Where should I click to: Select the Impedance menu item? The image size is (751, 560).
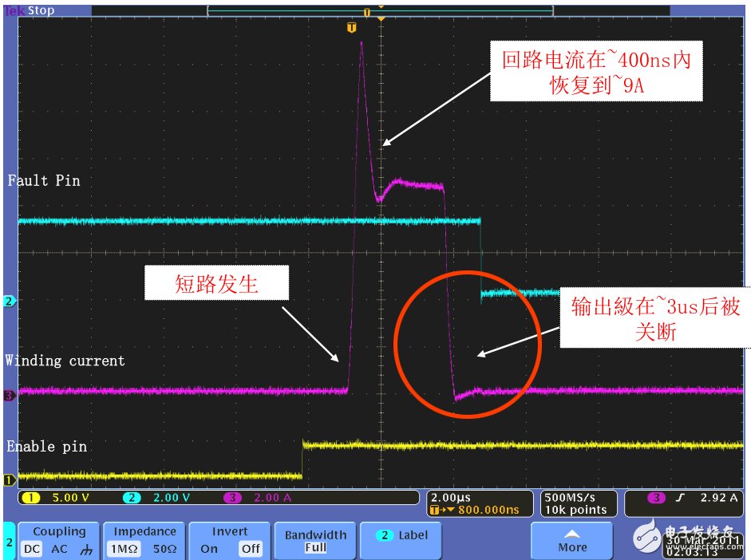point(144,531)
